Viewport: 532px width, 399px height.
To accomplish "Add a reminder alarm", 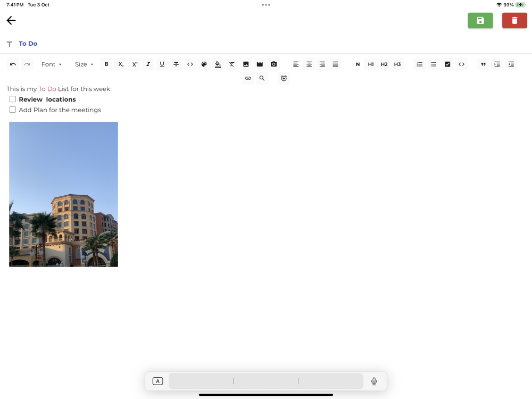I will (x=284, y=78).
